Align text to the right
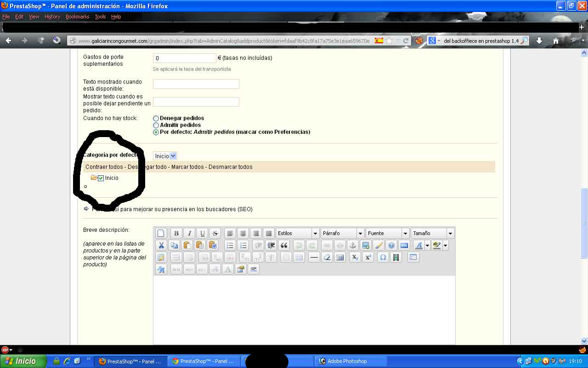Image resolution: width=588 pixels, height=368 pixels. point(256,233)
